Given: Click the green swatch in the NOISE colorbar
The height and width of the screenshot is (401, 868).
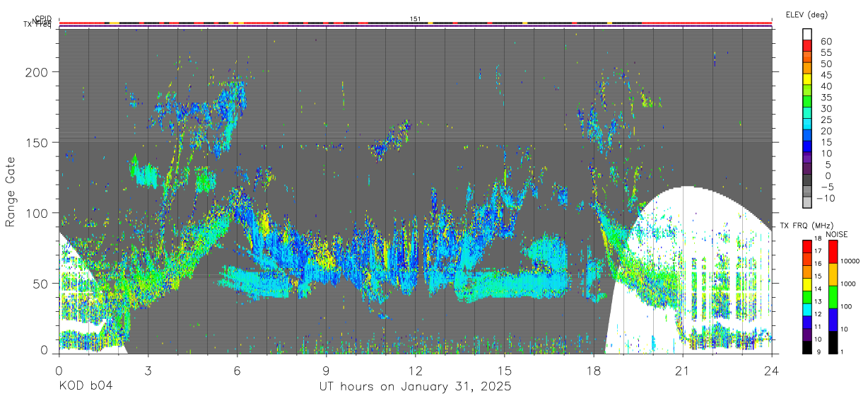Looking at the screenshot, I should coord(832,296).
